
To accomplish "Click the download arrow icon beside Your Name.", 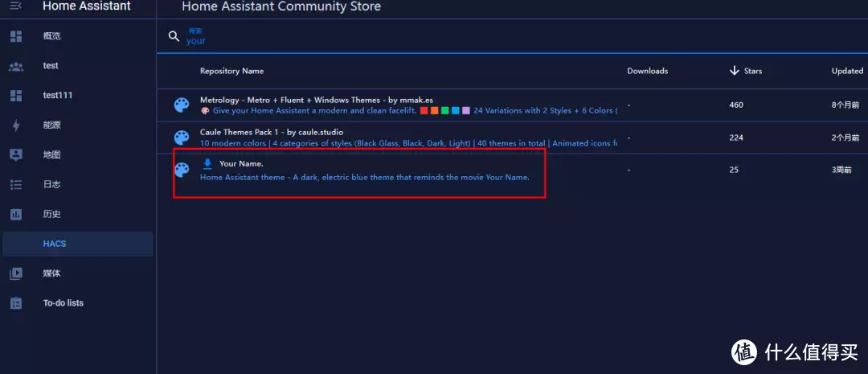I will pos(207,164).
